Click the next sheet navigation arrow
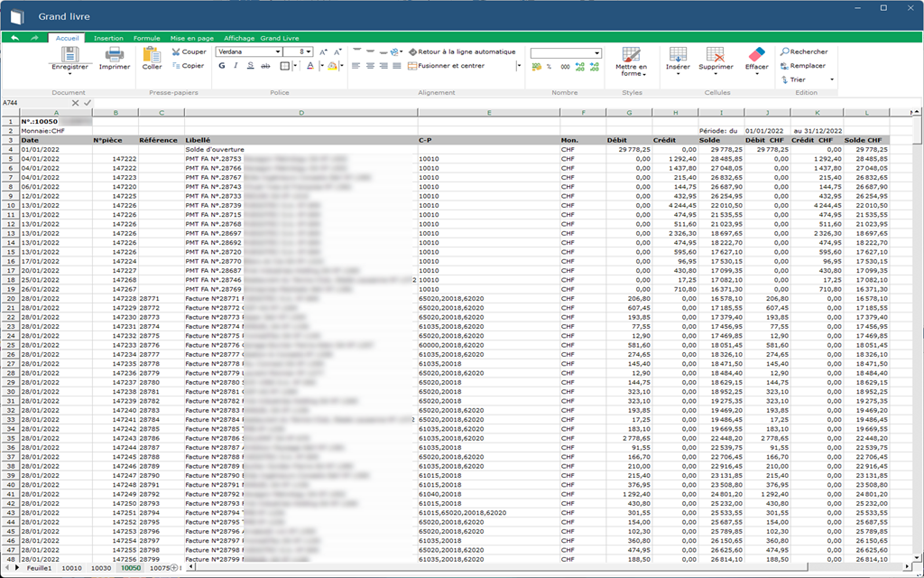 coord(17,568)
